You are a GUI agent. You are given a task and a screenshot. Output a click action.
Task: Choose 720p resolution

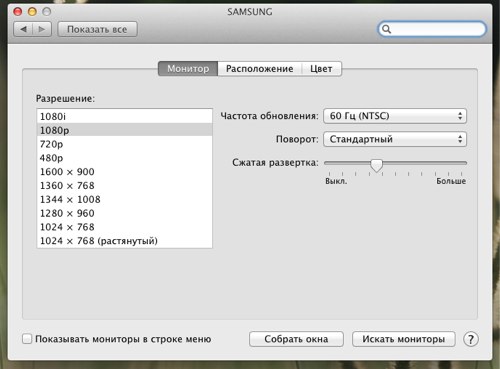click(x=124, y=144)
